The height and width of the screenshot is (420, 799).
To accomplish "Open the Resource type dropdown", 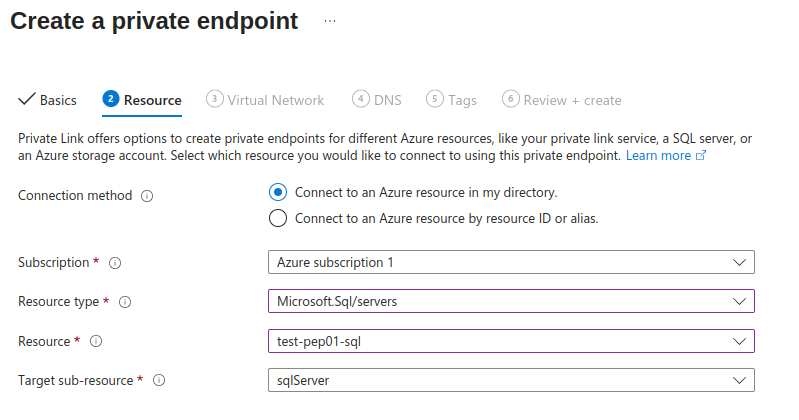I will pyautogui.click(x=511, y=301).
